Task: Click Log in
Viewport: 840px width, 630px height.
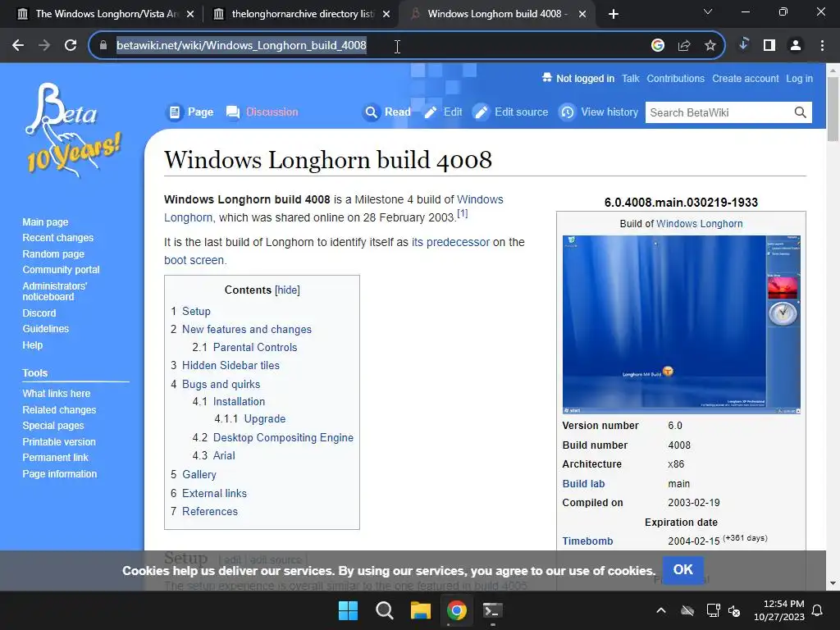Action: (799, 79)
